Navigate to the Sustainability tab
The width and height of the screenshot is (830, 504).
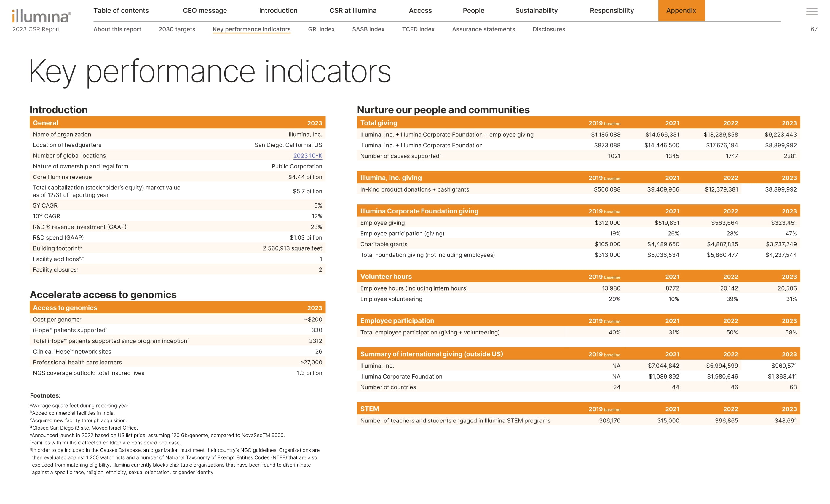click(x=536, y=11)
